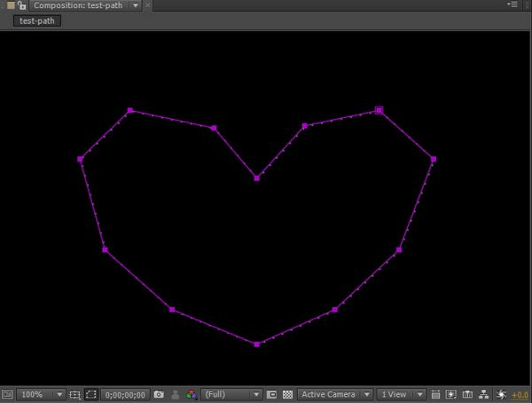This screenshot has width=532, height=403.
Task: Click the test-path breadcrumb button
Action: coord(37,20)
